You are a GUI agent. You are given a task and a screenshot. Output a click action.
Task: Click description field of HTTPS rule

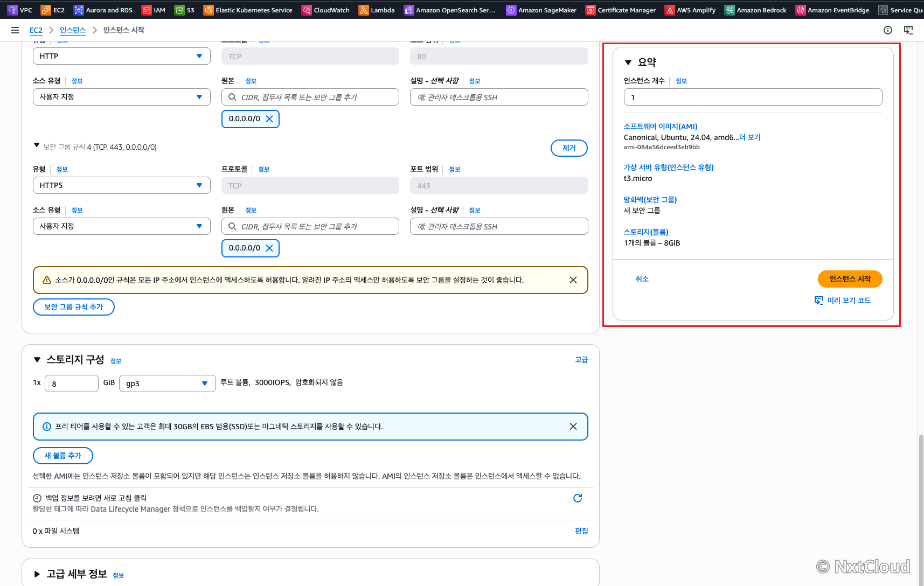pos(499,226)
